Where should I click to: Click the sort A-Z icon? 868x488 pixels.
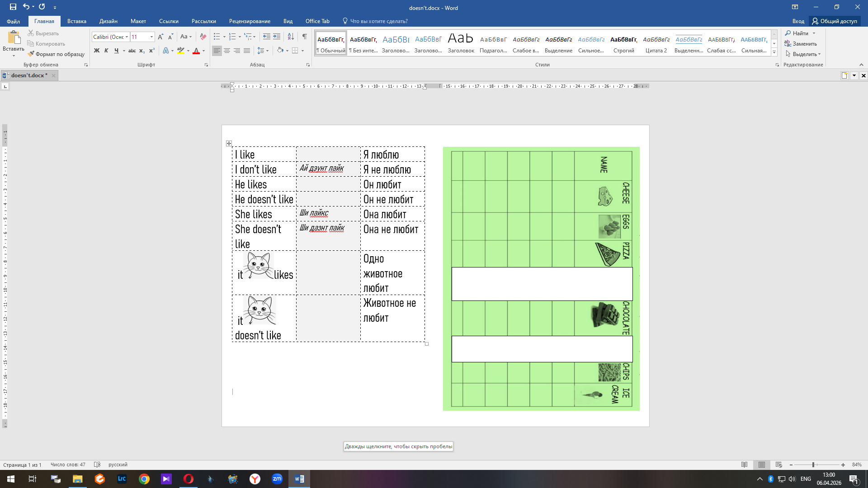tap(291, 37)
